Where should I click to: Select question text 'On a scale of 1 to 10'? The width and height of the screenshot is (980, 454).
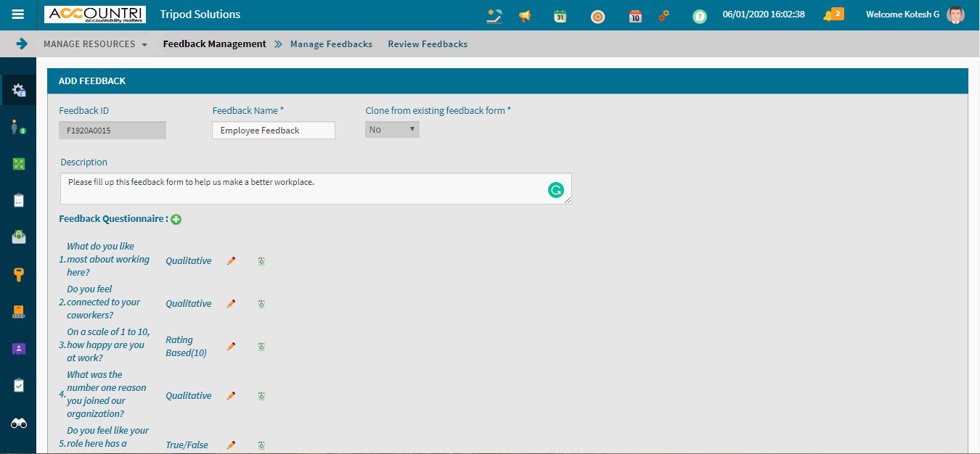click(108, 344)
